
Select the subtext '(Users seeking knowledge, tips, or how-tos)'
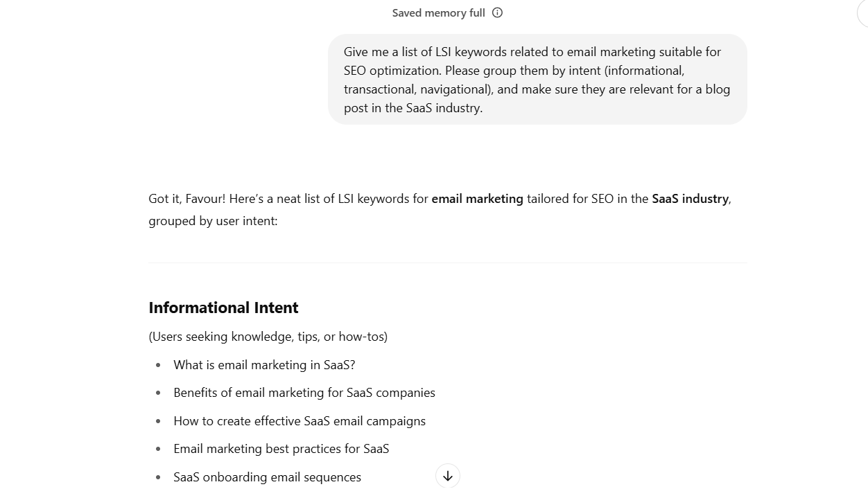click(x=268, y=337)
